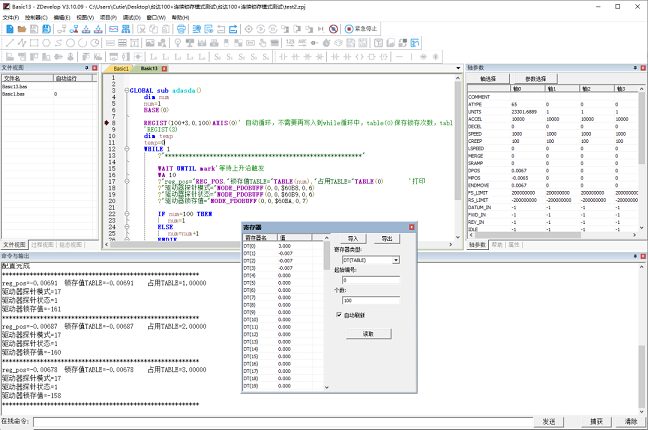648x430 pixels.
Task: Click the 导入 import button
Action: [353, 239]
